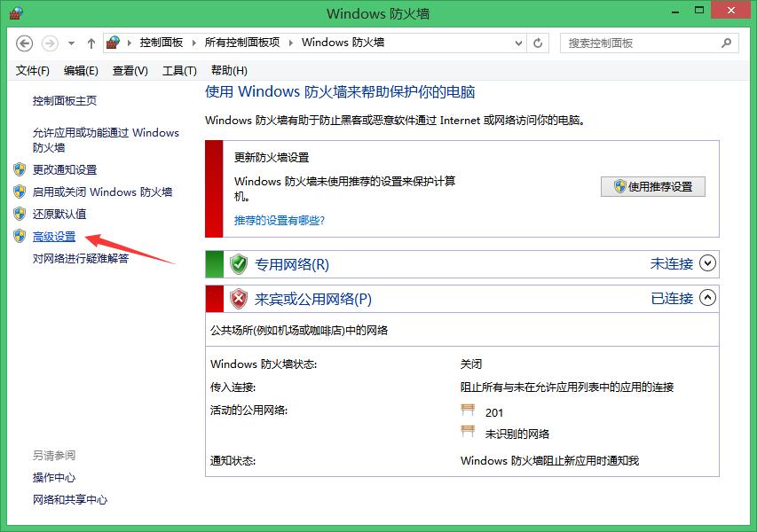Expand the 专用网络(R) section
This screenshot has width=757, height=532.
click(707, 263)
